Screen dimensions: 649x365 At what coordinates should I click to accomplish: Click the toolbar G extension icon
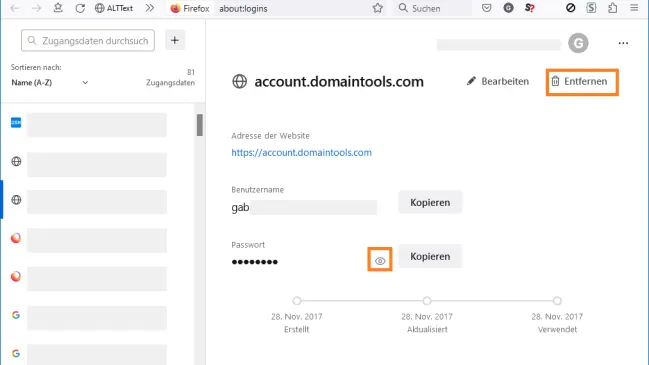pyautogui.click(x=508, y=8)
